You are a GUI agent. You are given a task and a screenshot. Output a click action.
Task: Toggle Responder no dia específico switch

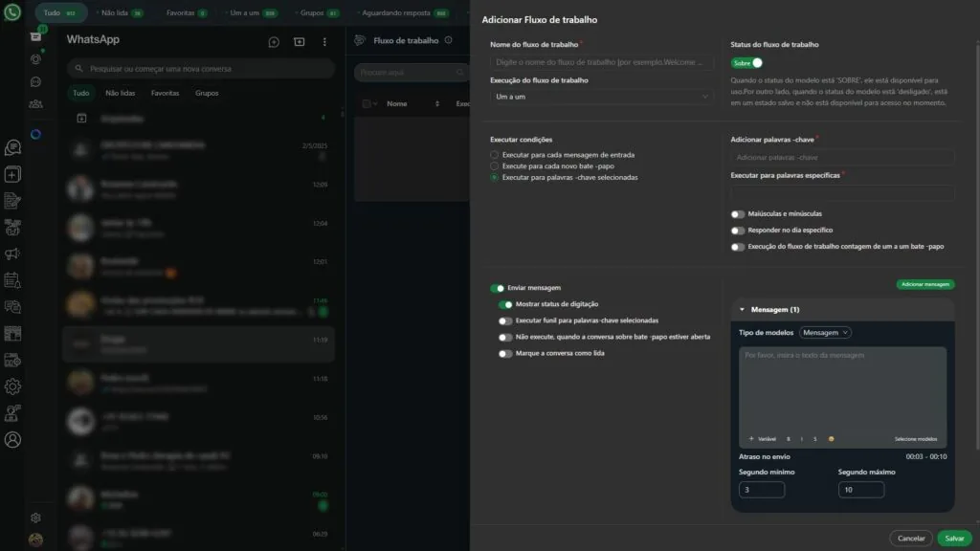(x=738, y=231)
